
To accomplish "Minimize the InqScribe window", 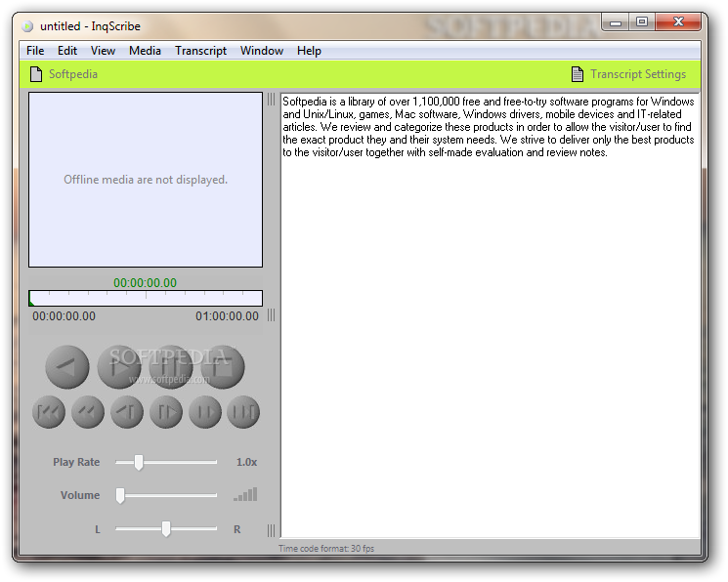I will coord(616,22).
